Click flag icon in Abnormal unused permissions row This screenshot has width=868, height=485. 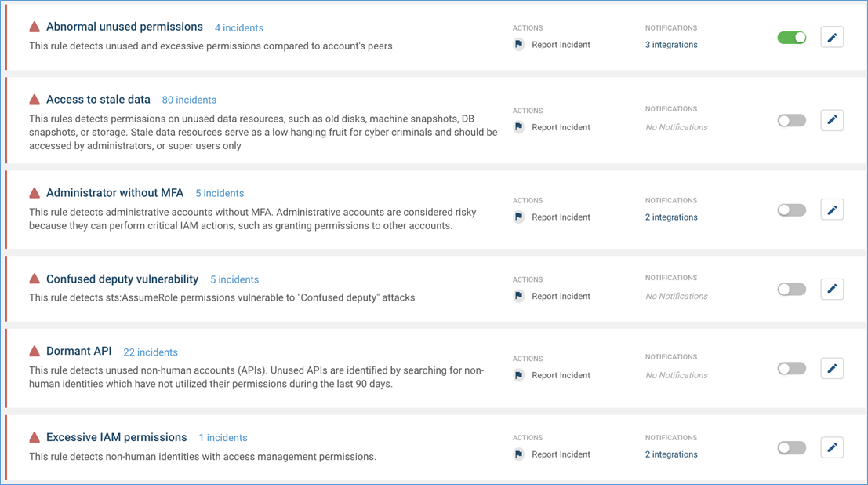tap(519, 45)
